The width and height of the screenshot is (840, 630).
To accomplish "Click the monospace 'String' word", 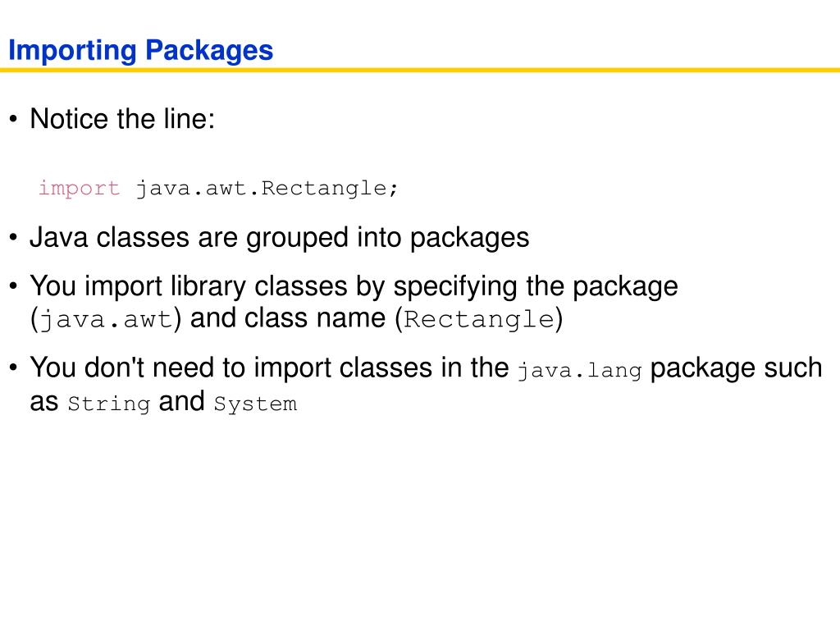I will 109,404.
